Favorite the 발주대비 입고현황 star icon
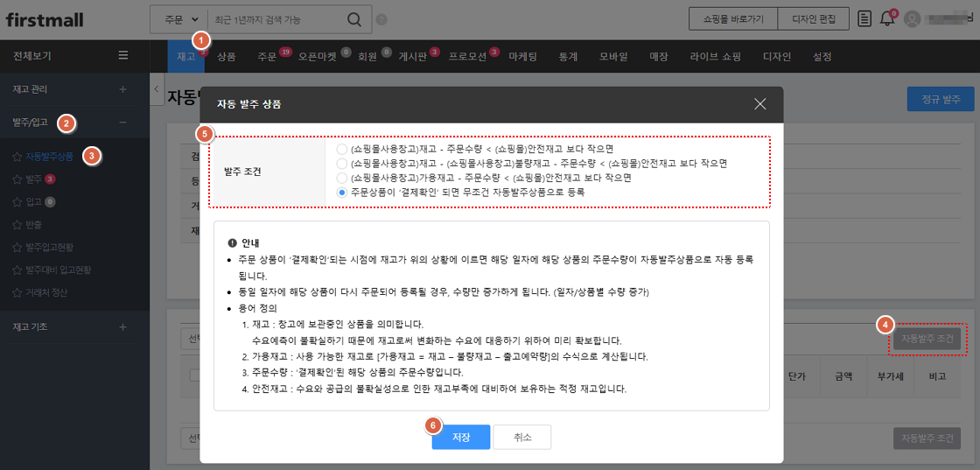 [17, 270]
